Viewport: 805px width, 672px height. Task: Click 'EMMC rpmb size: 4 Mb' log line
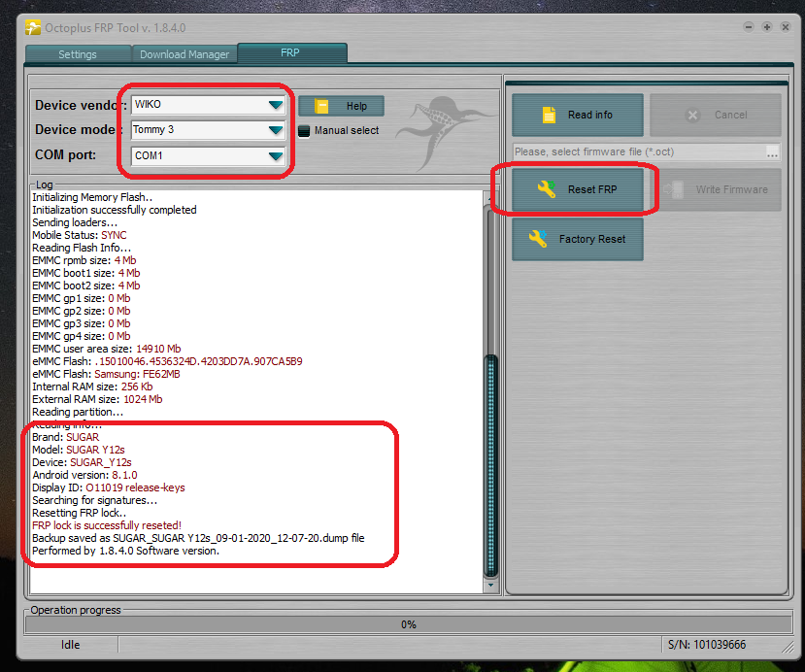(84, 260)
